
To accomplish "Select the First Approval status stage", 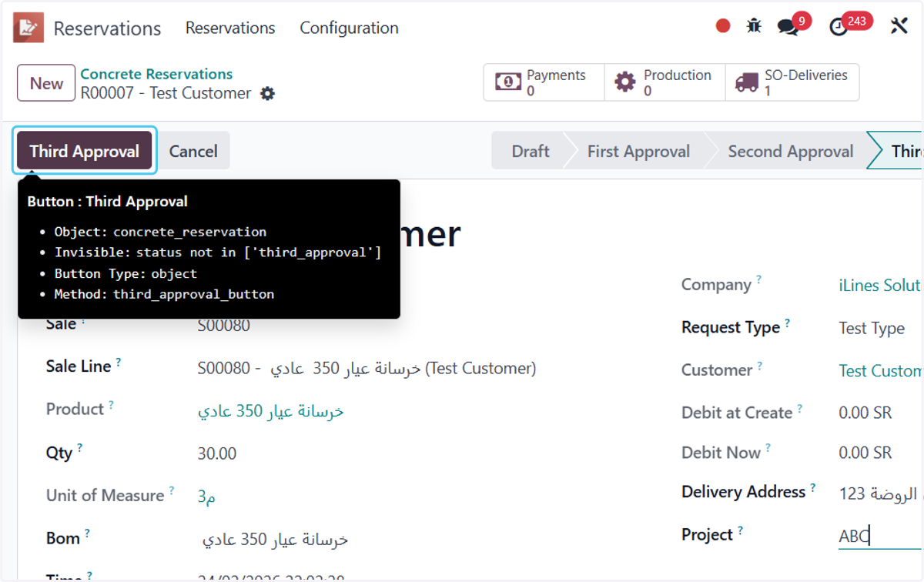I will [638, 151].
